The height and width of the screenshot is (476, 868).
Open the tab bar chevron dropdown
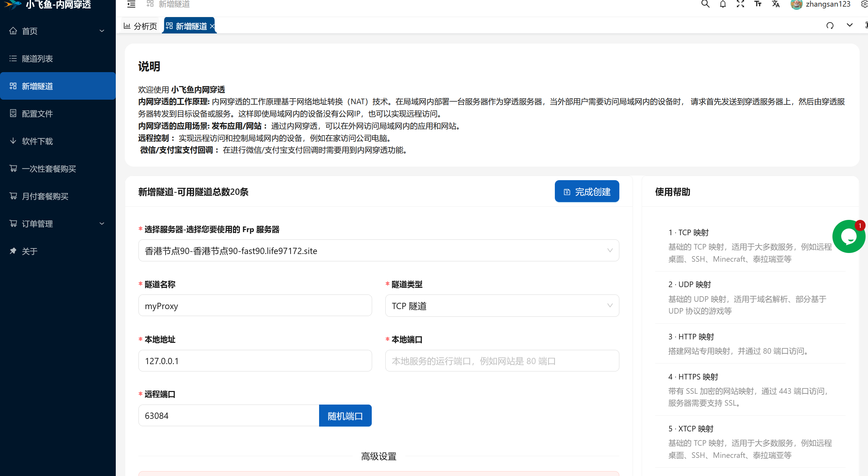coord(850,25)
